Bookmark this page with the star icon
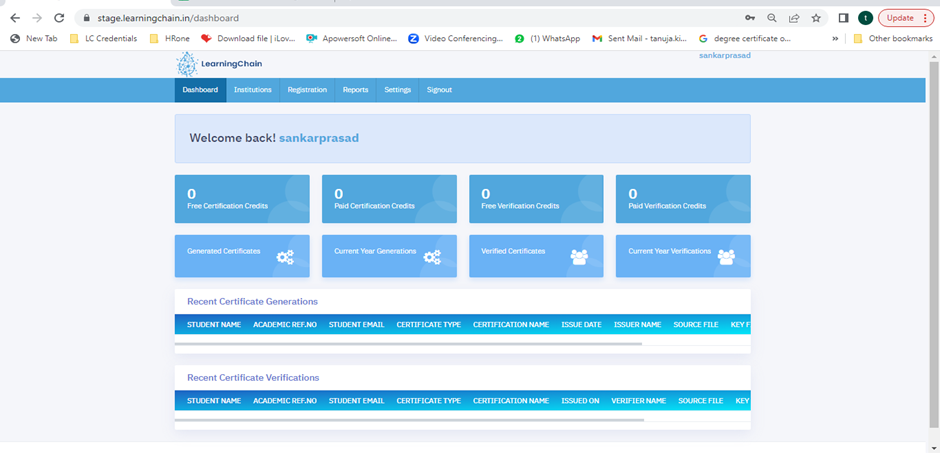Screen dimensions: 940x453 tap(816, 18)
